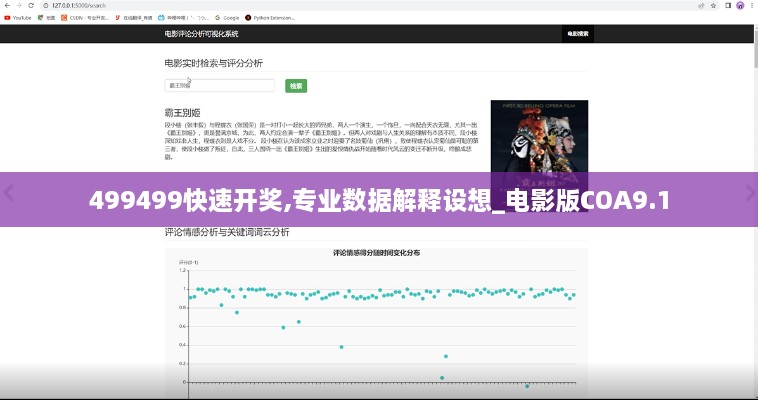Click the 评论情感分析与关键词词云分析 heading
The width and height of the screenshot is (758, 400).
(x=227, y=232)
